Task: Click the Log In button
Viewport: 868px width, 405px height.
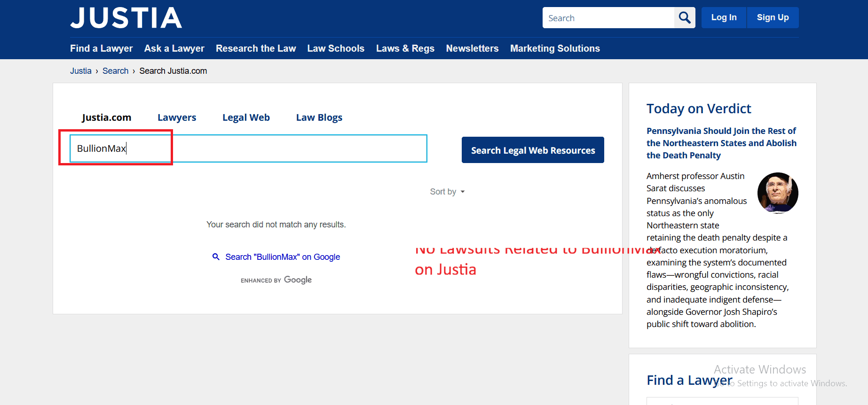Action: 724,17
